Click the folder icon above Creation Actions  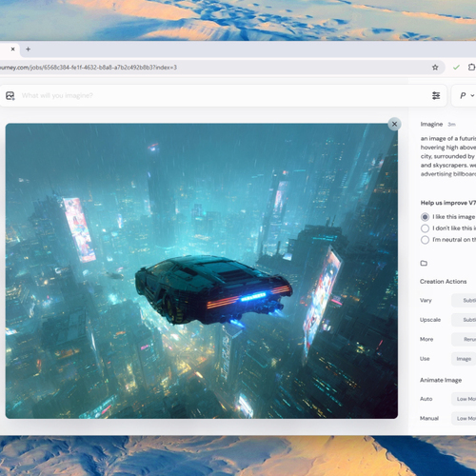(424, 263)
